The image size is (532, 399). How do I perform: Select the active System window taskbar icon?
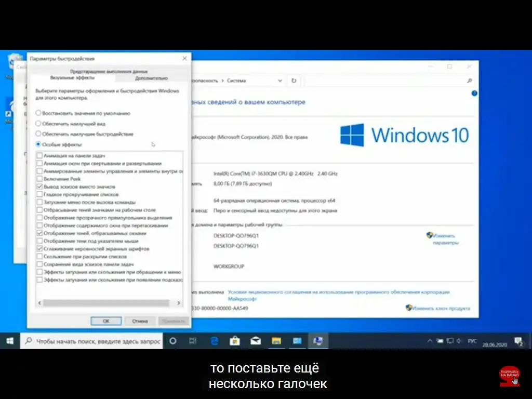coord(318,341)
